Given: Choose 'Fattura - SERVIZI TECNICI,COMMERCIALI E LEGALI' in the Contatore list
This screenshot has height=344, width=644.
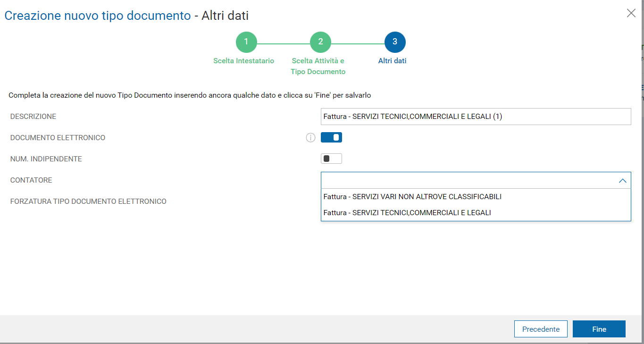Looking at the screenshot, I should pos(476,213).
